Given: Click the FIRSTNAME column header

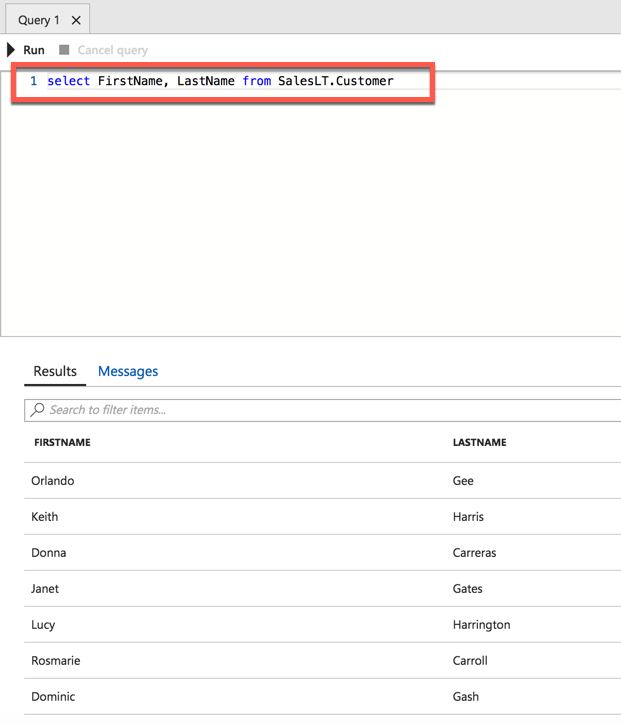Looking at the screenshot, I should point(62,442).
